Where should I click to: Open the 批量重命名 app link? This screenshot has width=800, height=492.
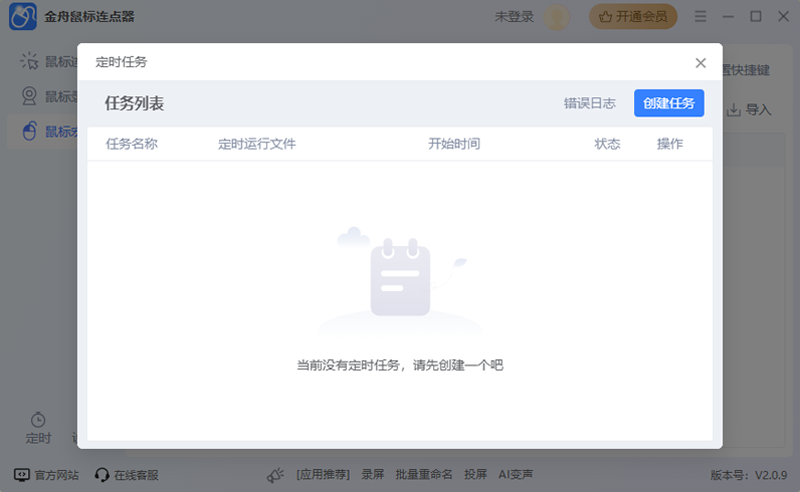(423, 475)
